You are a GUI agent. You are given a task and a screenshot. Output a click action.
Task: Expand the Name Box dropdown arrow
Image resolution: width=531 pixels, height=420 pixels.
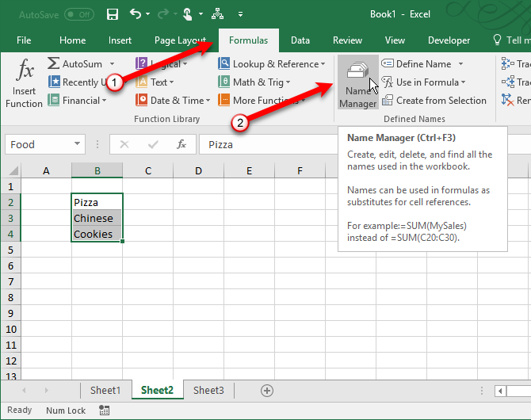point(78,145)
